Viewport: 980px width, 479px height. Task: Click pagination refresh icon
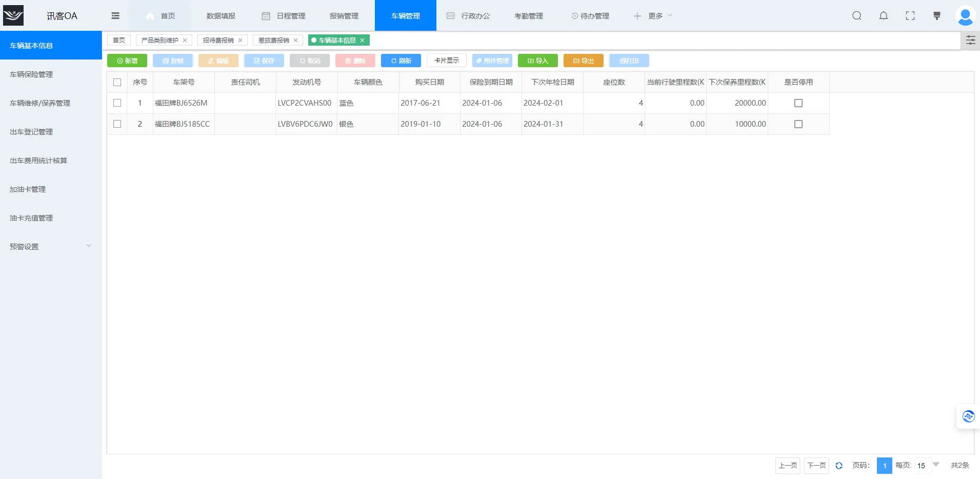[839, 466]
